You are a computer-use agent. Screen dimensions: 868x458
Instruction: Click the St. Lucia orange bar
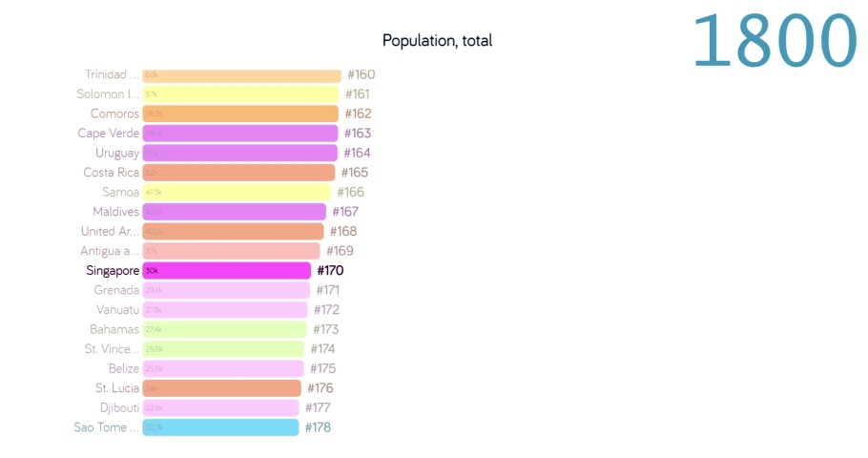221,388
